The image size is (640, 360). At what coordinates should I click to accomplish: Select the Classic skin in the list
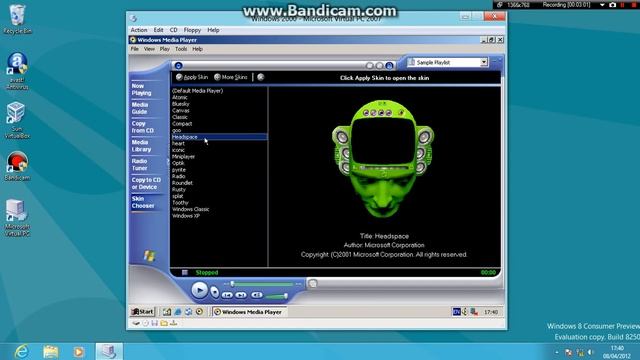tap(180, 117)
